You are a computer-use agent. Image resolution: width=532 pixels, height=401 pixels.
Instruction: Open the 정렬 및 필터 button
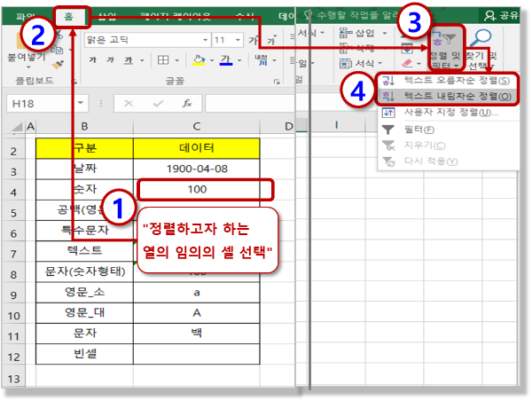[x=445, y=50]
